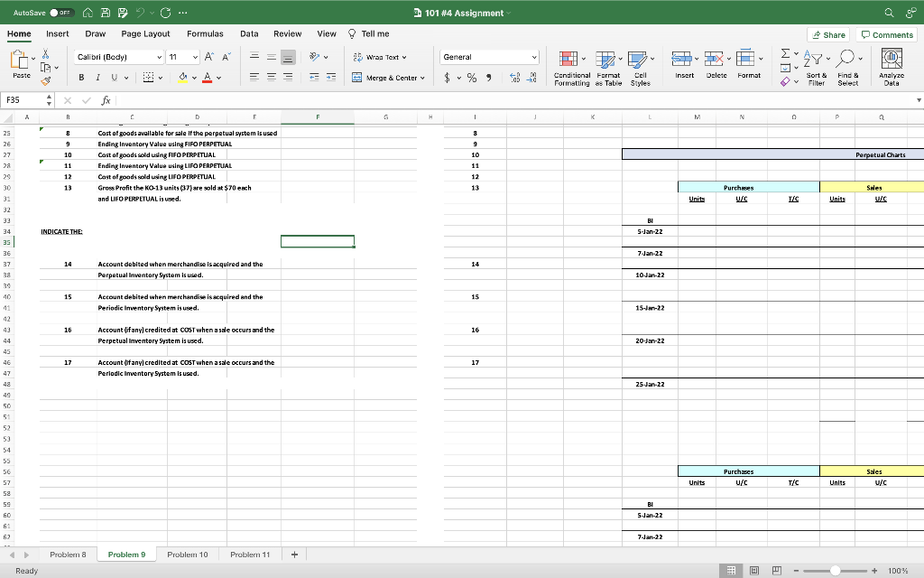Toggle Bold formatting

81,78
